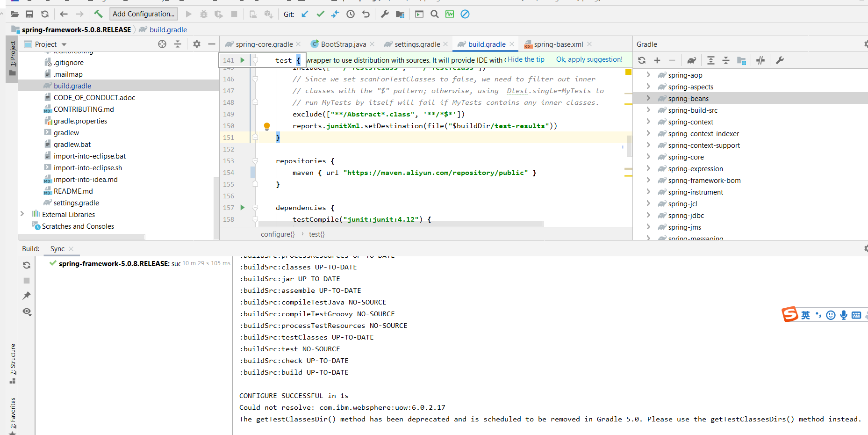Open Gradle settings wrench icon
The width and height of the screenshot is (868, 435).
coord(780,60)
